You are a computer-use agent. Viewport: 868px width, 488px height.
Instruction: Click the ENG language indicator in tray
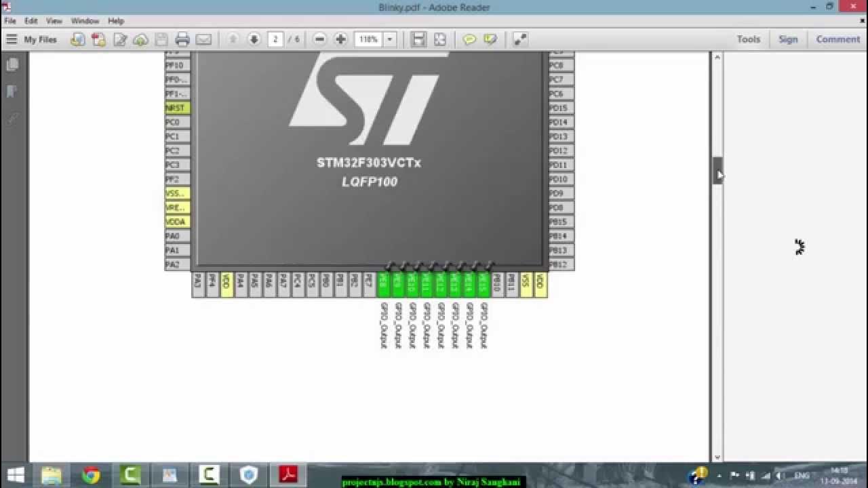click(x=802, y=476)
